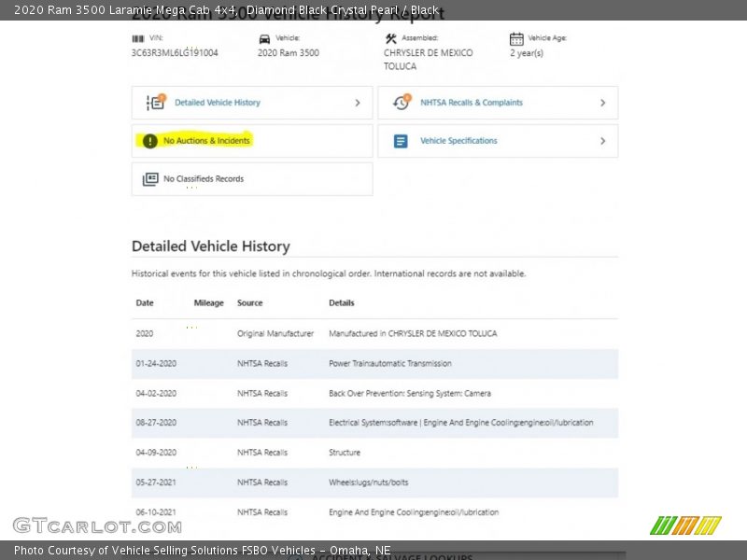Click the exclamation icon for No Auctions
This screenshot has width=747, height=560.
pyautogui.click(x=150, y=141)
